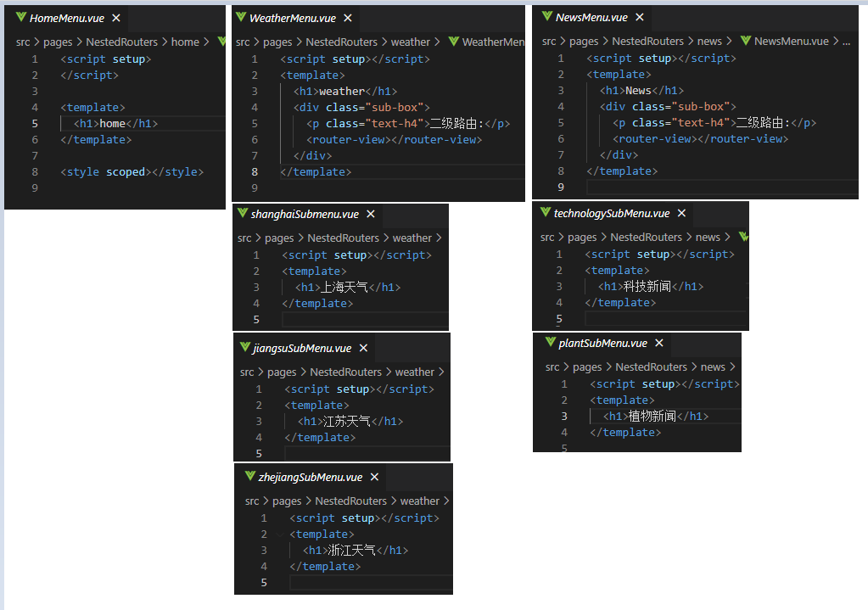Click '上海天气' heading line
This screenshot has height=610, width=868.
click(x=348, y=288)
